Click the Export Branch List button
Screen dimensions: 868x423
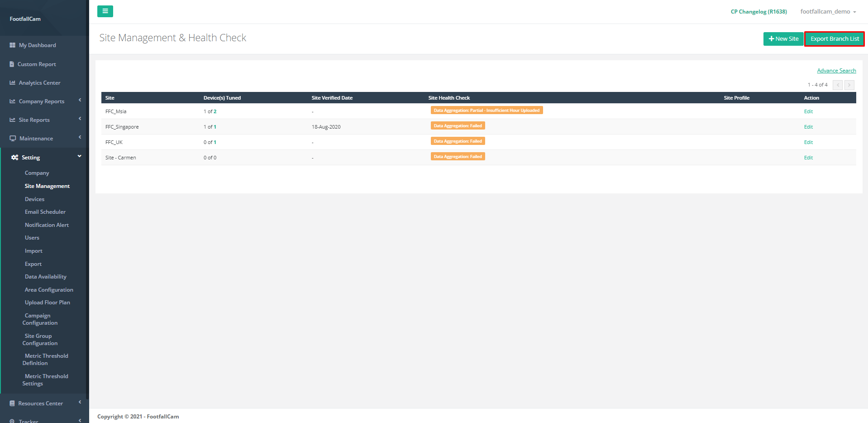pyautogui.click(x=835, y=39)
